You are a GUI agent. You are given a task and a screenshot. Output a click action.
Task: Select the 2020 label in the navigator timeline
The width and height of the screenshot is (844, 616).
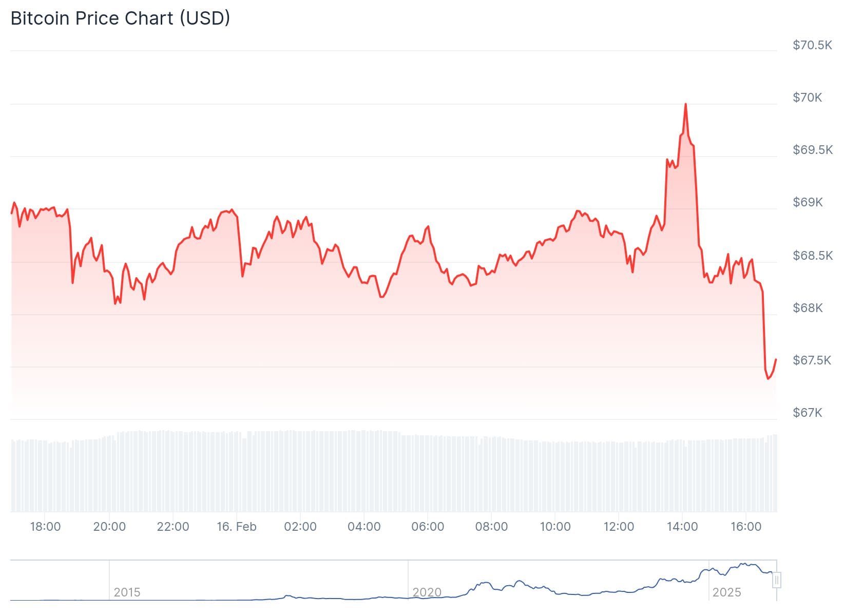tap(427, 592)
